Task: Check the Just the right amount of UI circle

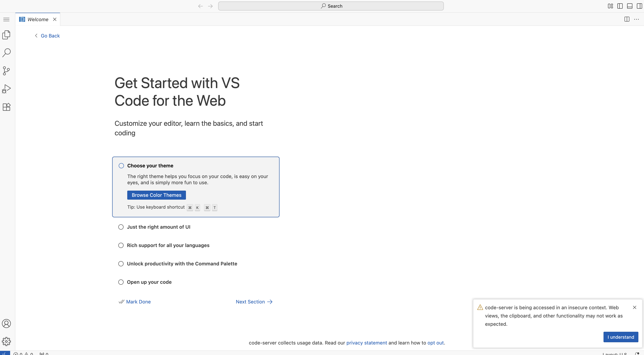Action: click(x=121, y=227)
